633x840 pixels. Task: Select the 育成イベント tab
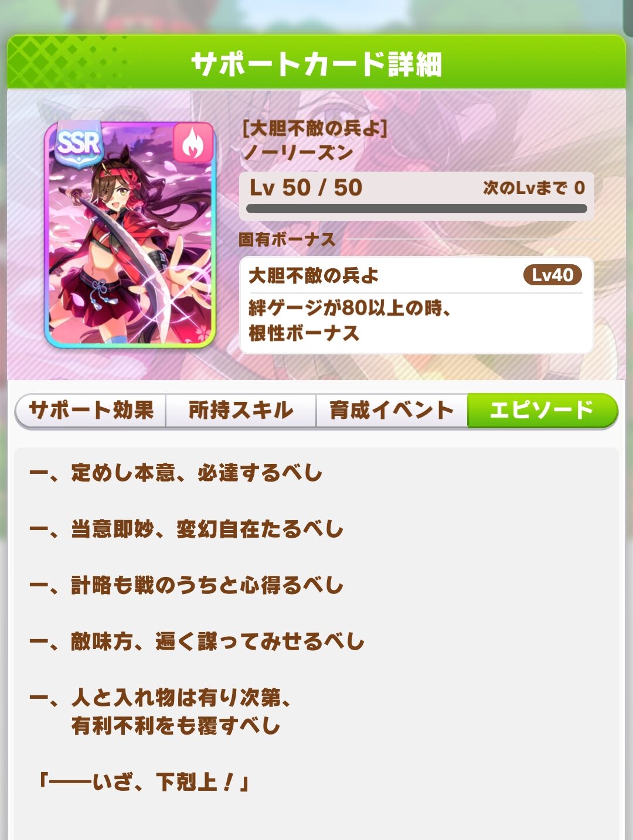tap(392, 410)
